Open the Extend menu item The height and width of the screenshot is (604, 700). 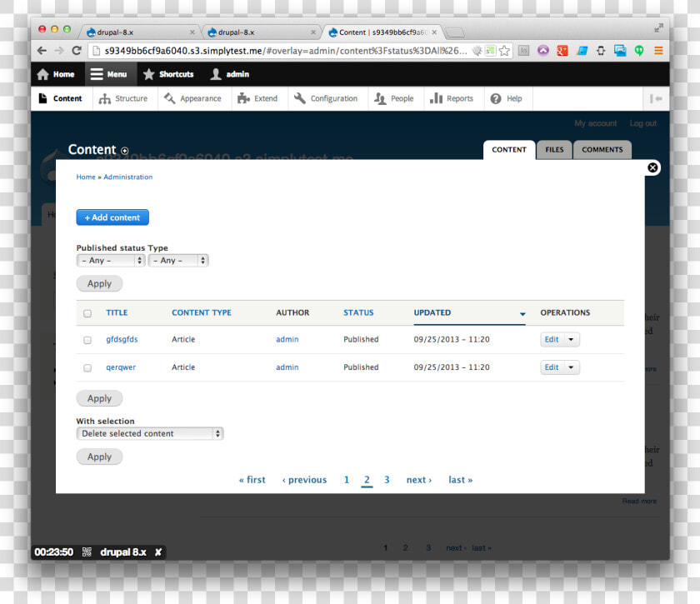257,98
